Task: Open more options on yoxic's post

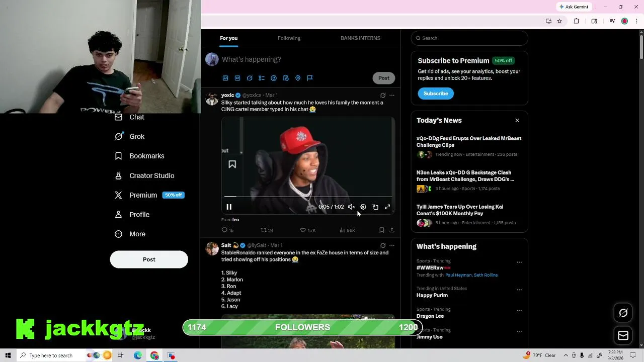Action: (392, 95)
